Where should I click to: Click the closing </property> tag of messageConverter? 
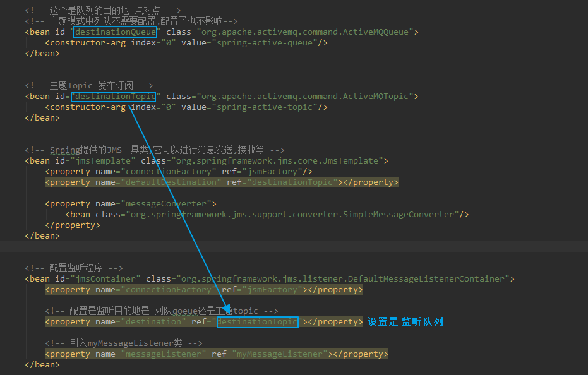73,225
